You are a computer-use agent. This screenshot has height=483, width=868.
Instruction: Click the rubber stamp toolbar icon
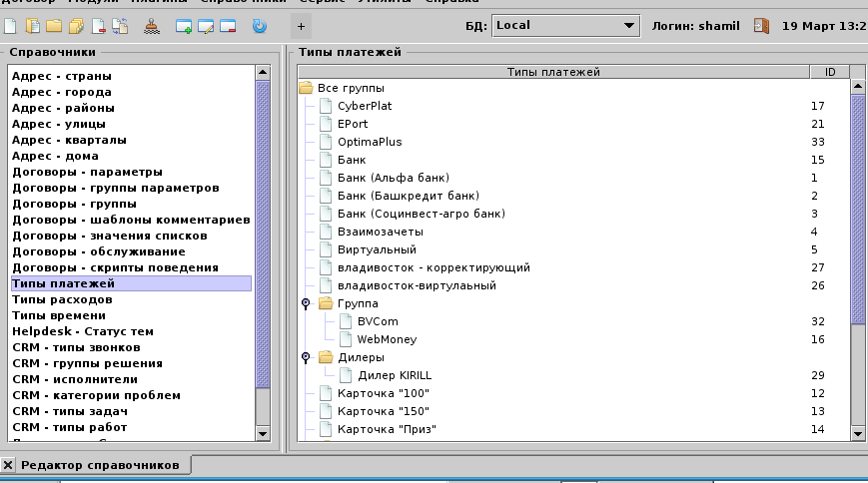(x=150, y=26)
